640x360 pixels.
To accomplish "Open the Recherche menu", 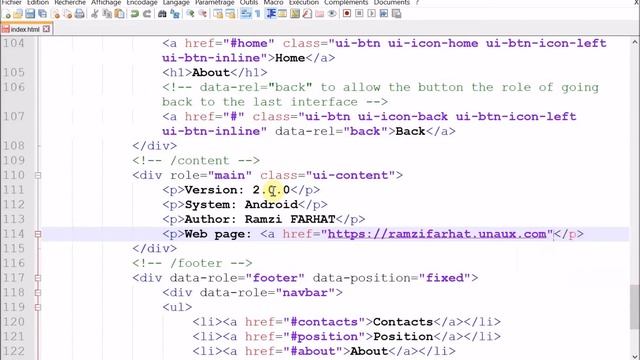I will point(70,2).
